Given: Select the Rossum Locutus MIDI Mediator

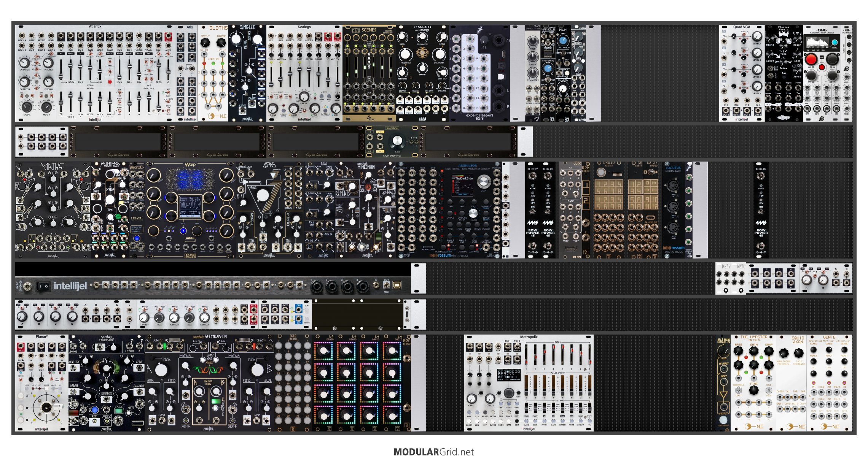Looking at the screenshot, I should tap(674, 210).
